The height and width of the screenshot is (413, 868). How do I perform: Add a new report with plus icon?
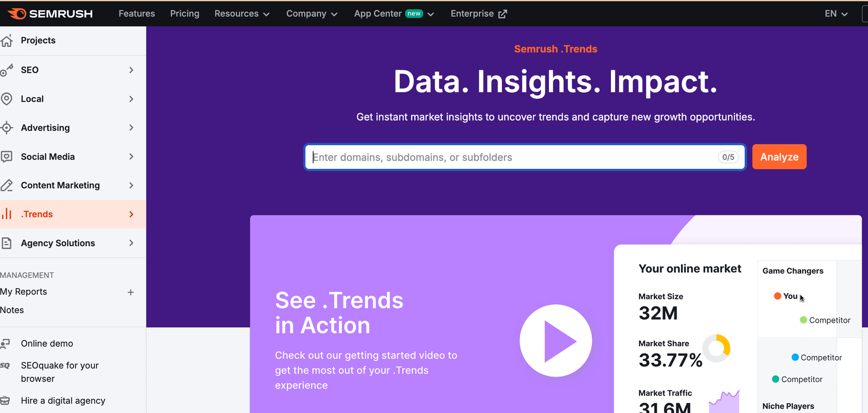[x=131, y=292]
